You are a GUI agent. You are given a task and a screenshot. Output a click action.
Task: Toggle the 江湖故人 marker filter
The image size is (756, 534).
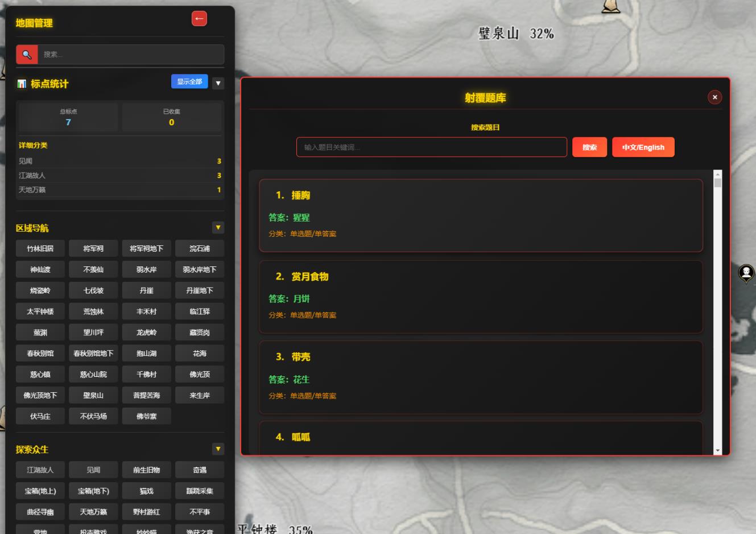tap(39, 470)
